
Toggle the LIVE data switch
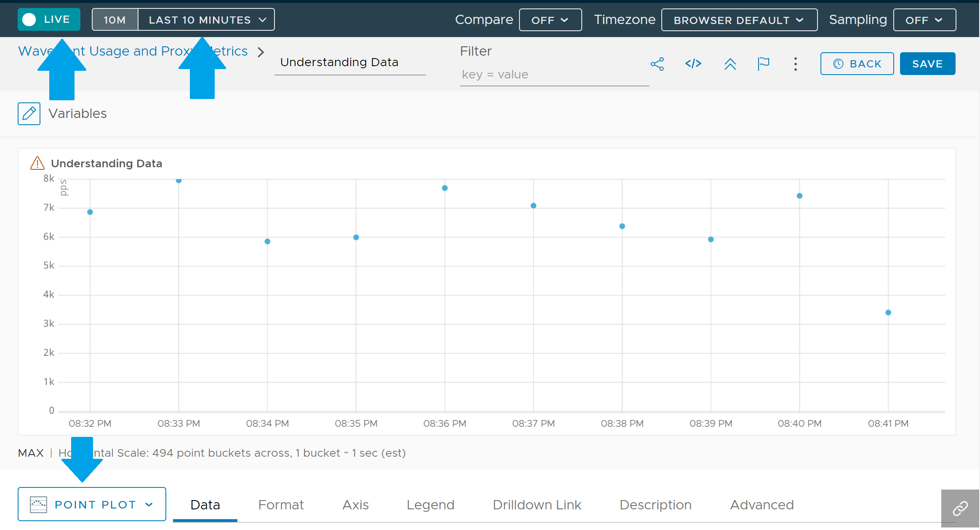coord(49,19)
